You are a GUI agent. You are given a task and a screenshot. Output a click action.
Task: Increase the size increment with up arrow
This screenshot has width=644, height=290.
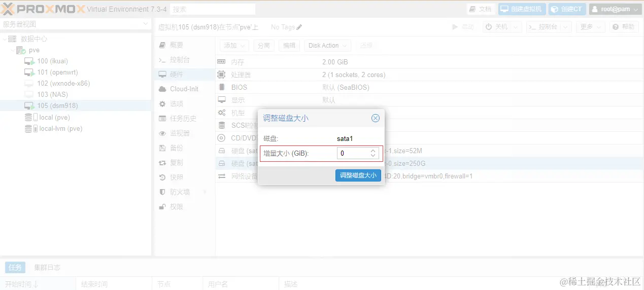point(374,151)
